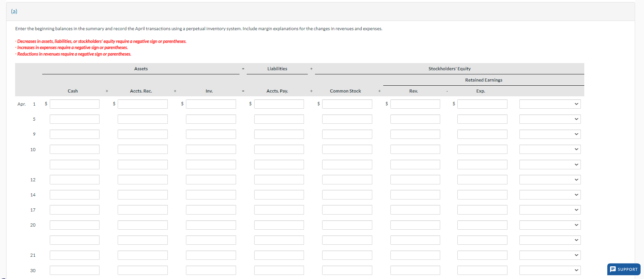Click the (a) part label
Image resolution: width=644 pixels, height=279 pixels.
tap(14, 11)
